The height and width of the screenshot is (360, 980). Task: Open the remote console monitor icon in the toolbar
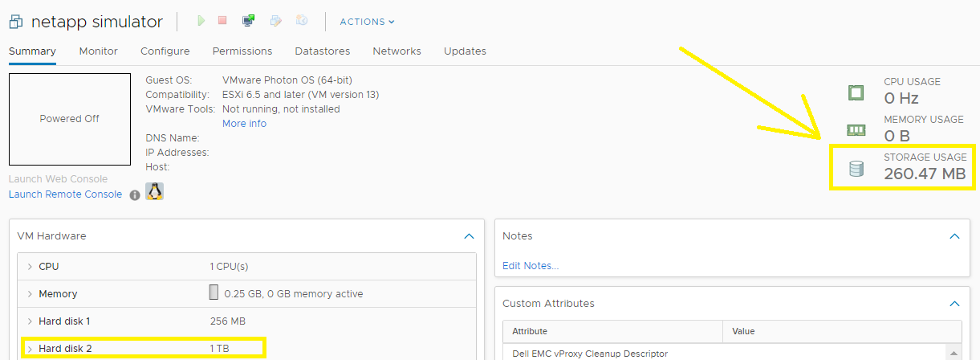pyautogui.click(x=249, y=21)
